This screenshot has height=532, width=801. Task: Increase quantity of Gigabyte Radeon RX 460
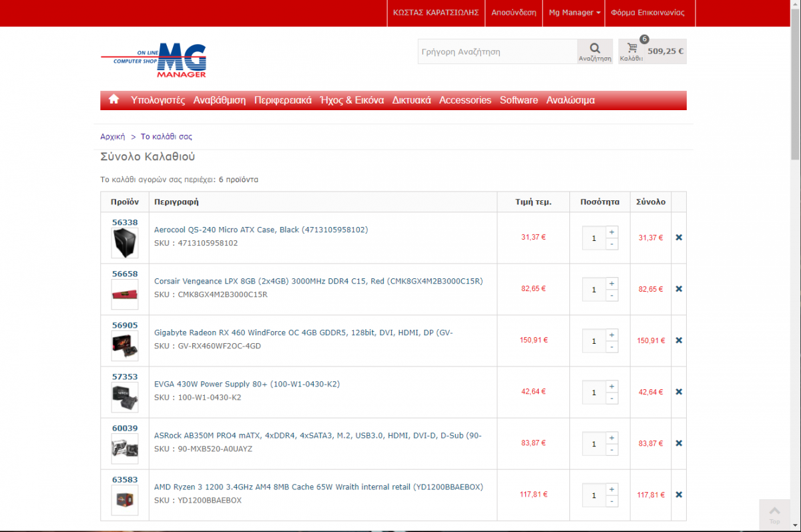611,334
